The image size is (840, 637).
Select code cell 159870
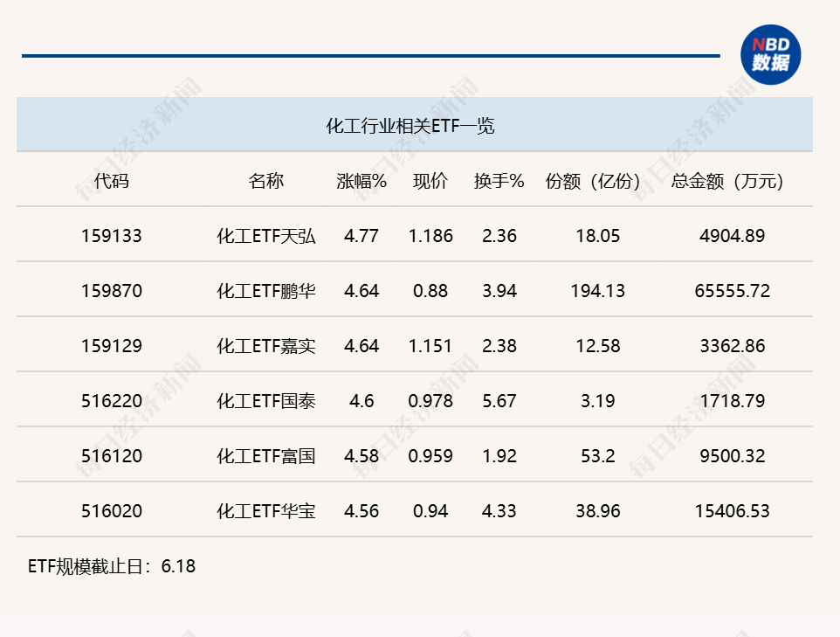click(112, 291)
